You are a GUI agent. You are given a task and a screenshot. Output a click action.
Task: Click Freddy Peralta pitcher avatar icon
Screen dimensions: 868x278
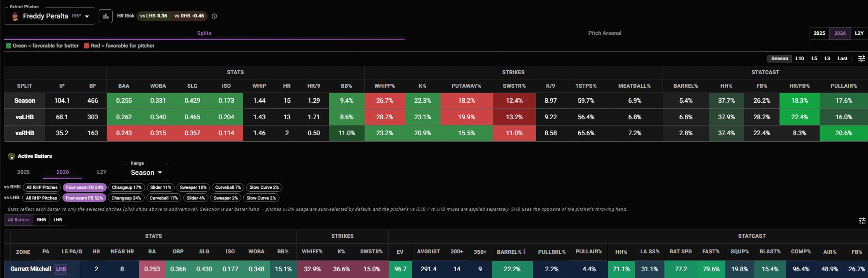pyautogui.click(x=15, y=16)
